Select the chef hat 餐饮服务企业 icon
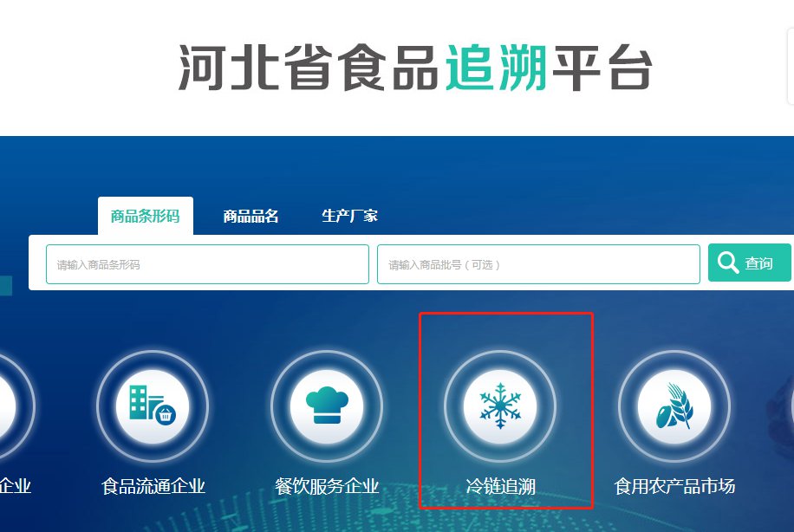The height and width of the screenshot is (532, 794). tap(327, 406)
